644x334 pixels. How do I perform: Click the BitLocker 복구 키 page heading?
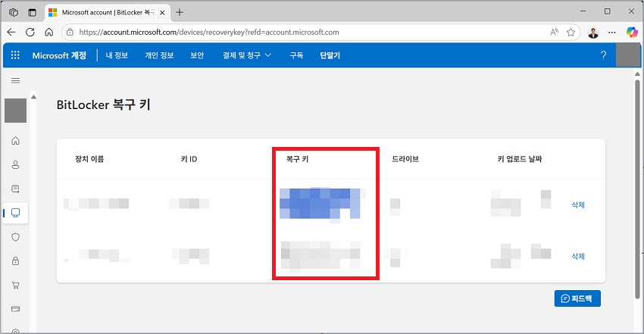(x=104, y=105)
